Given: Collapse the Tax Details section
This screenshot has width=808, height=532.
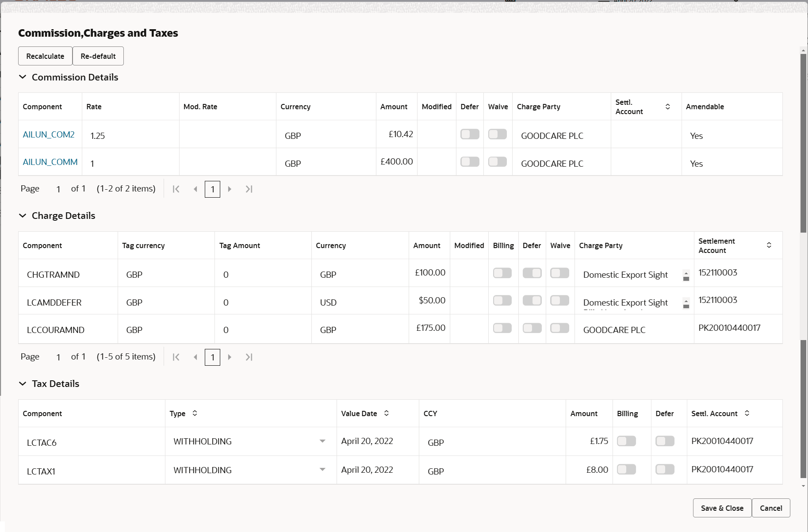Looking at the screenshot, I should 23,383.
